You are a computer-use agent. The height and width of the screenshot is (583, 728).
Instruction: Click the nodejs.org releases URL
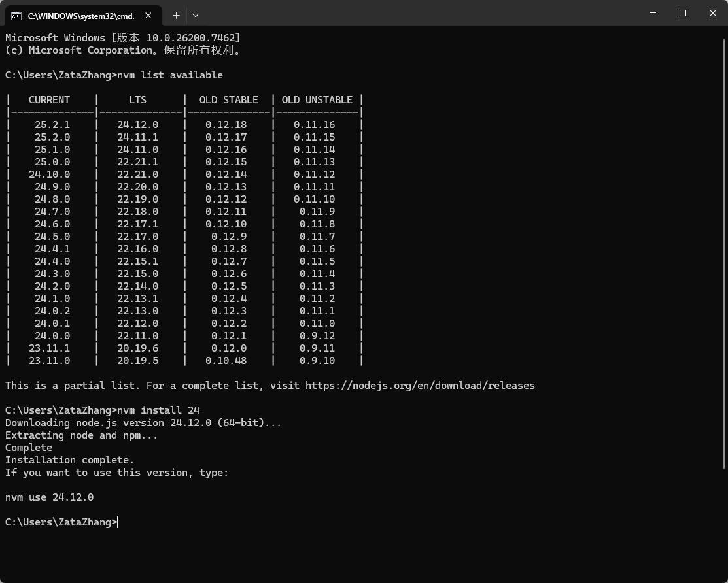point(420,386)
